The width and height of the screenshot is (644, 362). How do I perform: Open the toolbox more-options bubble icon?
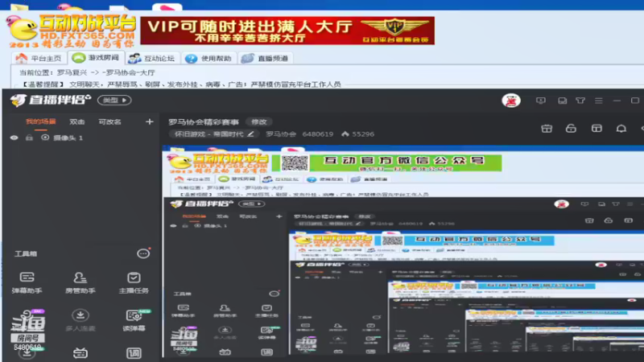143,253
